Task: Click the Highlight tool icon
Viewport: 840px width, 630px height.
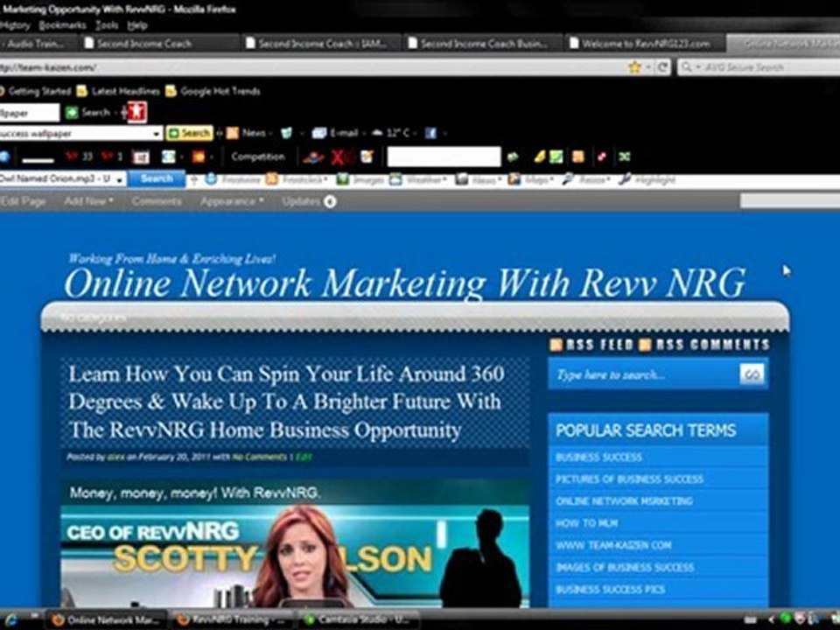Action: [624, 180]
